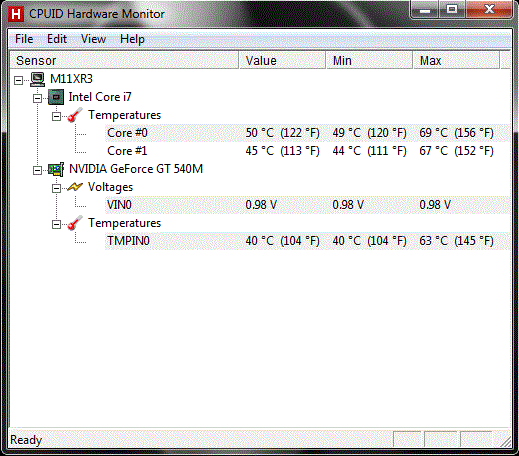
Task: Collapse the NVIDIA GeForce GT 540M branch
Action: (37, 170)
